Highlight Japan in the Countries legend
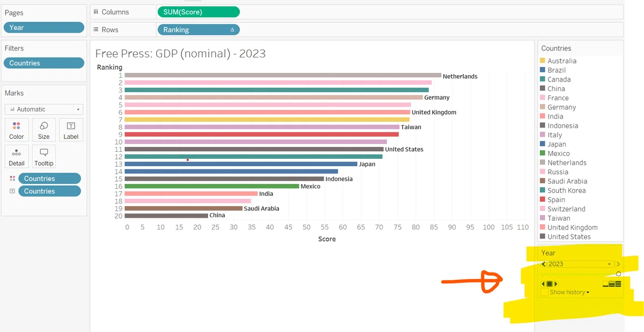 pos(557,144)
